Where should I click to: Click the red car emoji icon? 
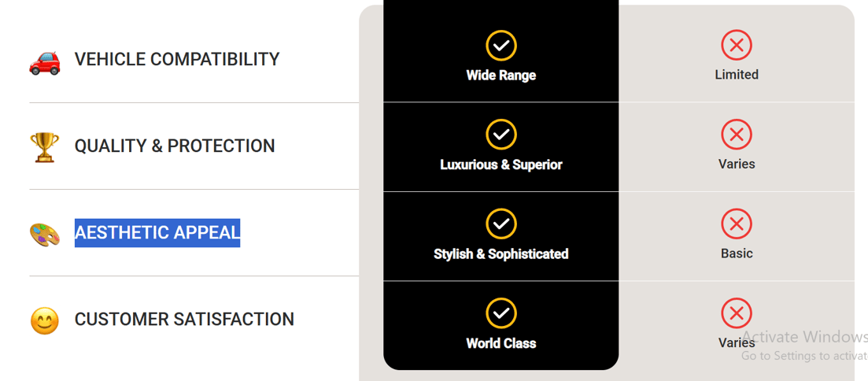point(44,62)
